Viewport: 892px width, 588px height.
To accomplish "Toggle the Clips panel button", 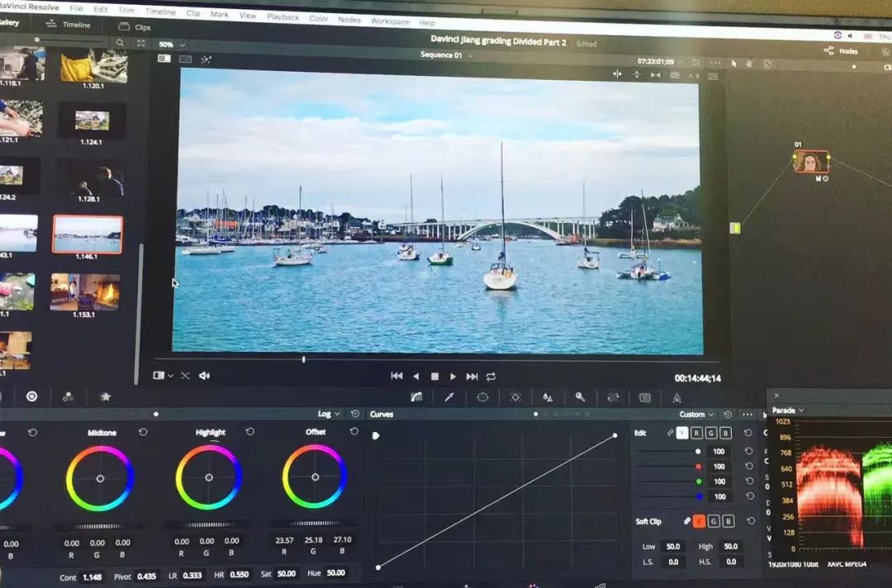I will click(x=135, y=26).
